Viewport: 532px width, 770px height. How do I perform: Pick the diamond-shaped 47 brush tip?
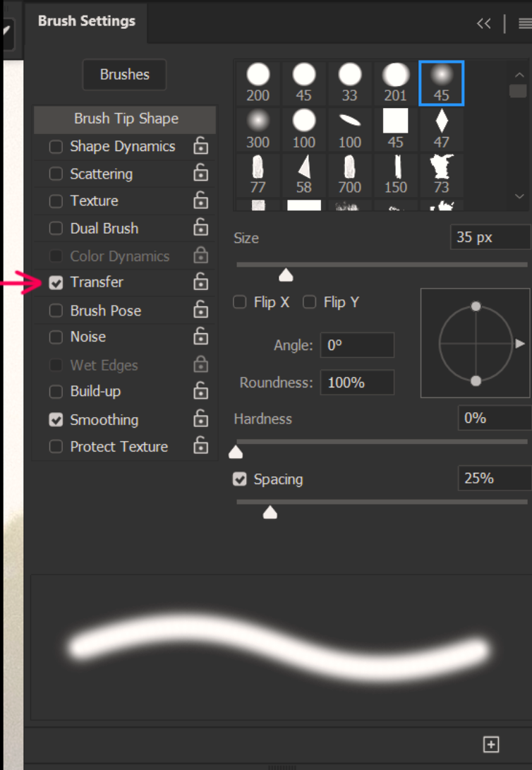coord(442,127)
